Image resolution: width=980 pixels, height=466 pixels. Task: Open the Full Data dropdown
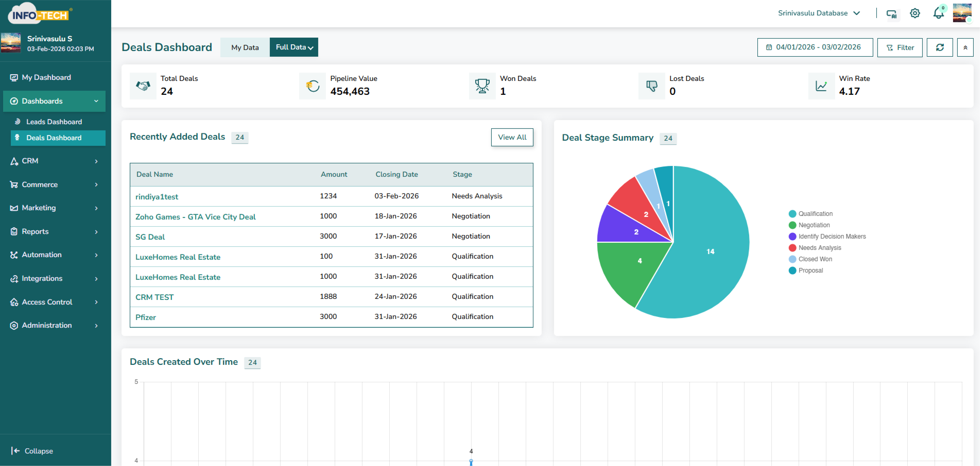pyautogui.click(x=294, y=47)
